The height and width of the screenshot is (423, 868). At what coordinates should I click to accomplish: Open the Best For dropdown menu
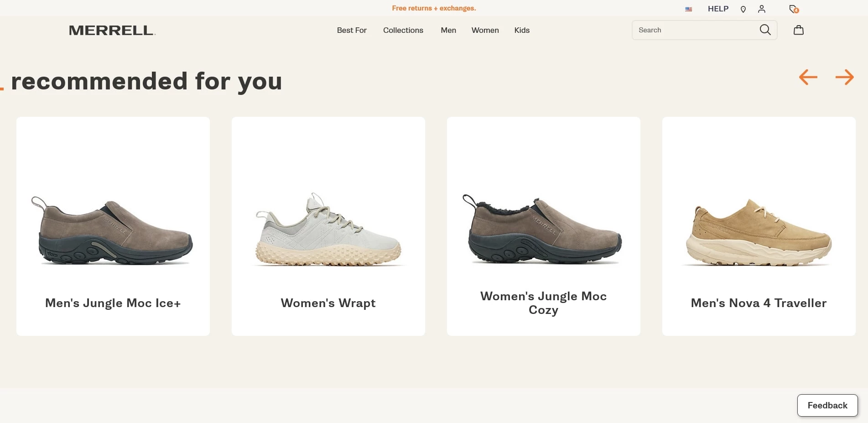pyautogui.click(x=352, y=30)
